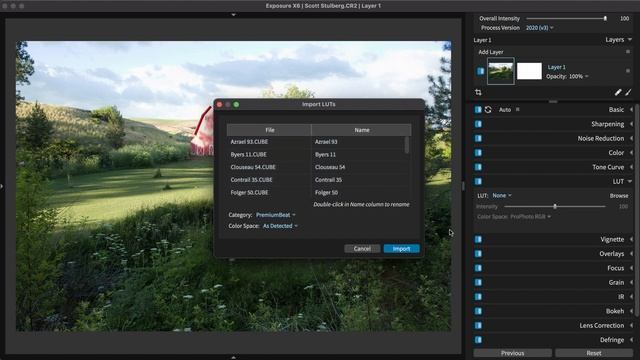Click the Name column header

point(361,130)
